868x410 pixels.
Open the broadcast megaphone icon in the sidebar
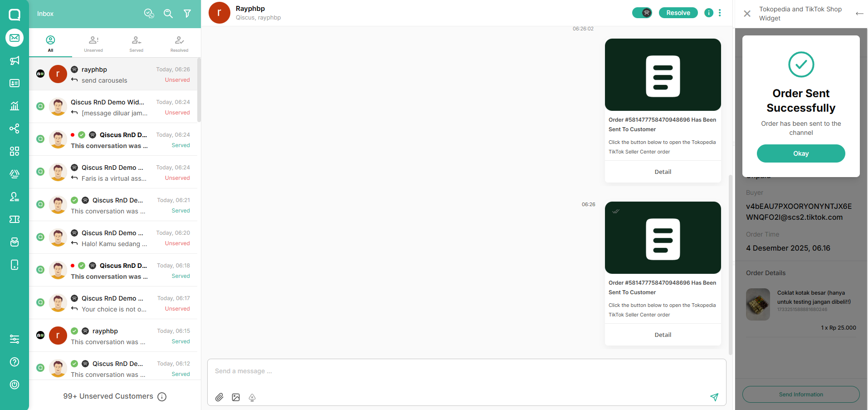pyautogui.click(x=15, y=61)
